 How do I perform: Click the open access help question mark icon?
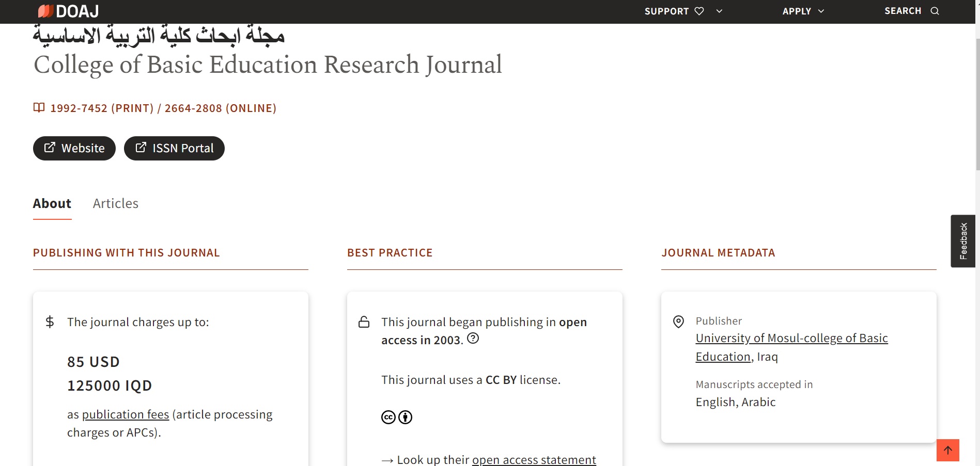pos(473,339)
